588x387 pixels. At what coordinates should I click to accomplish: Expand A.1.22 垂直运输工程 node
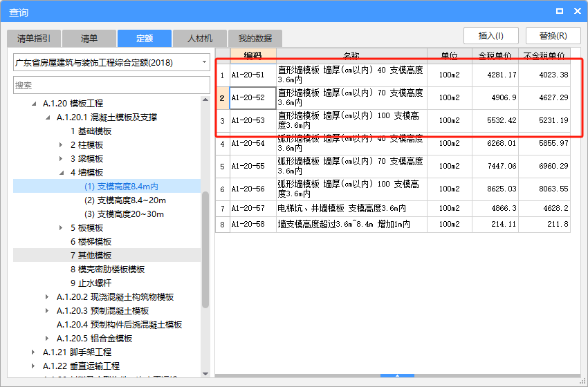(33, 366)
